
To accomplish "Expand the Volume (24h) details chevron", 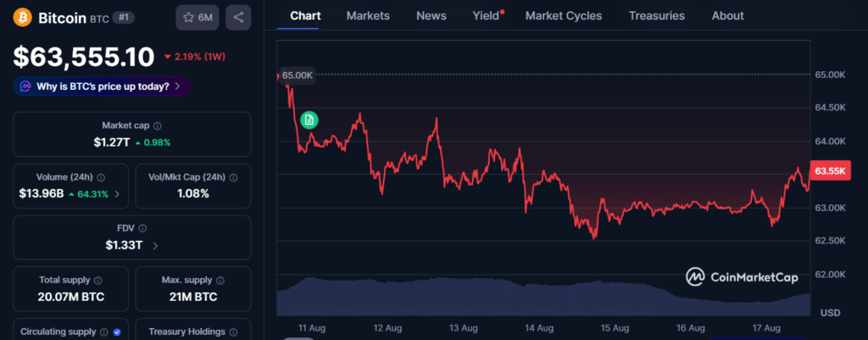I will [117, 194].
